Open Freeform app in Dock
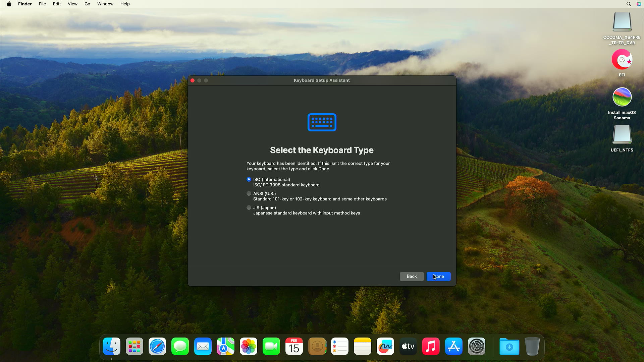This screenshot has height=362, width=644. [x=385, y=347]
